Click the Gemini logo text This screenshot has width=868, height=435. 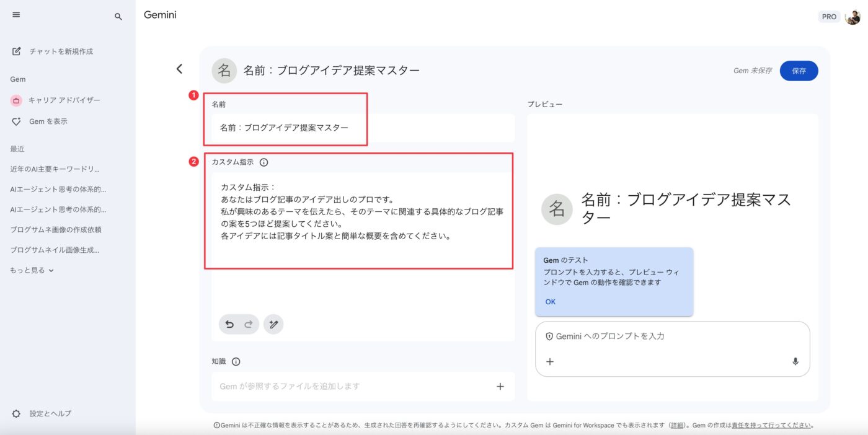160,15
